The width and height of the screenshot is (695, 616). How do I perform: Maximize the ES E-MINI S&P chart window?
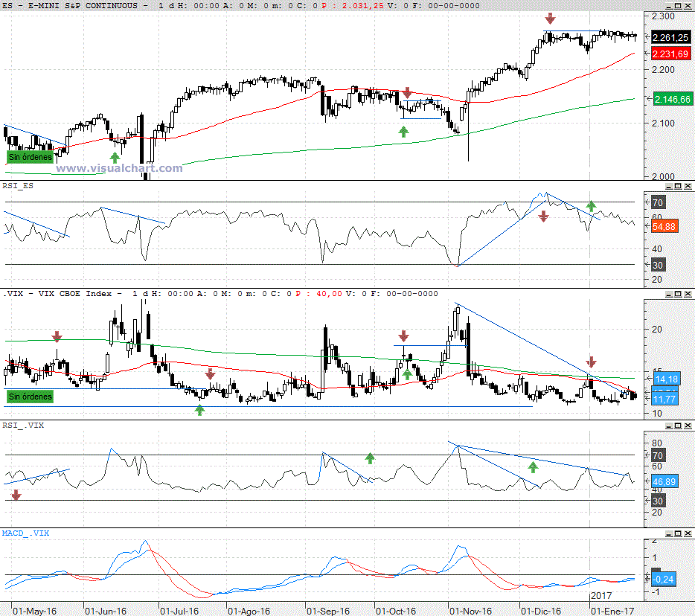(x=678, y=6)
